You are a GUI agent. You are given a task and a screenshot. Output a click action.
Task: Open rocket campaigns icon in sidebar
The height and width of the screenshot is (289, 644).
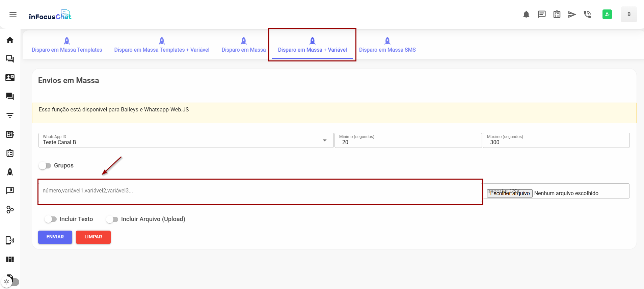(x=10, y=172)
